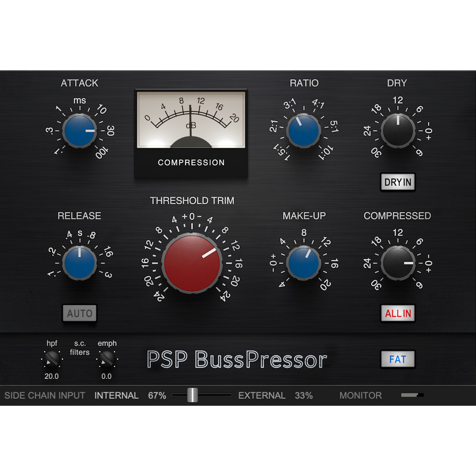Select the EXTERNAL sidechain label
This screenshot has width=476, height=476.
[262, 395]
